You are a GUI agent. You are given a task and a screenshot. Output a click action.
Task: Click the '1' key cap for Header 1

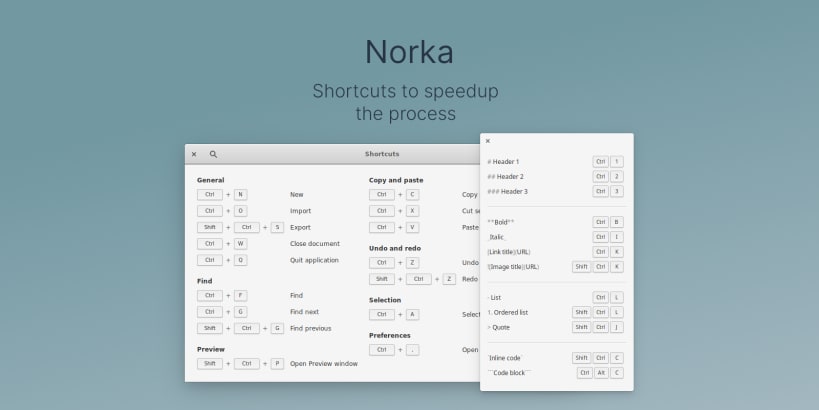click(617, 162)
